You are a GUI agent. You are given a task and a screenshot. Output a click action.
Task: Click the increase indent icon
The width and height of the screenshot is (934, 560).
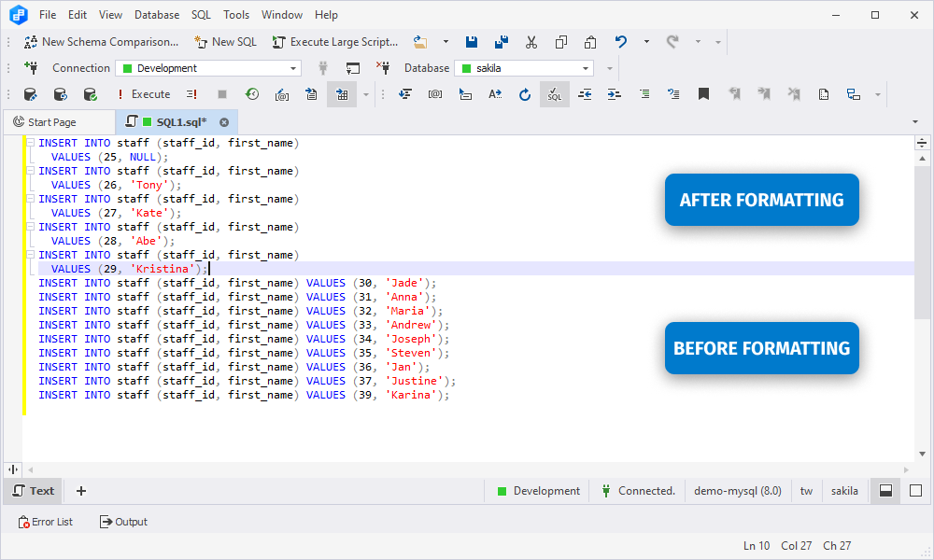tap(615, 94)
